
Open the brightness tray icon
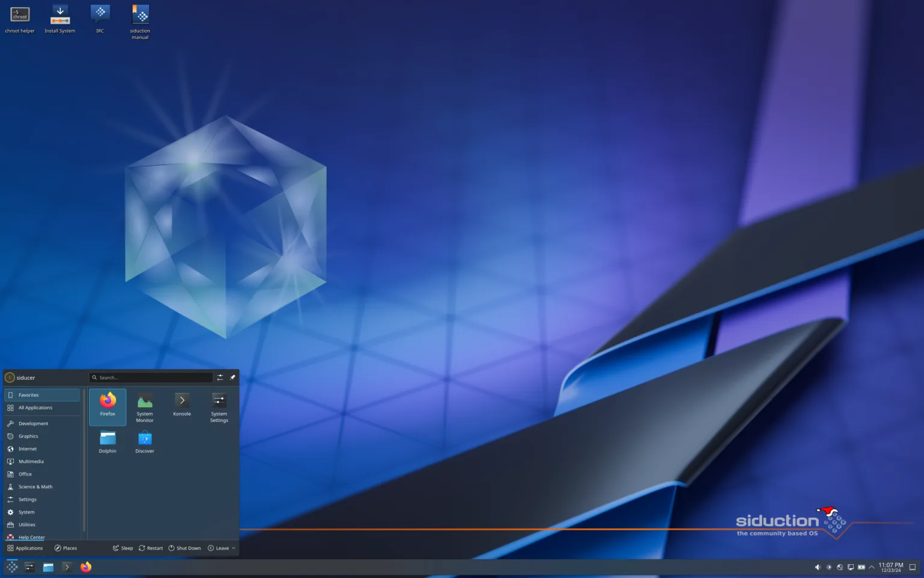829,567
